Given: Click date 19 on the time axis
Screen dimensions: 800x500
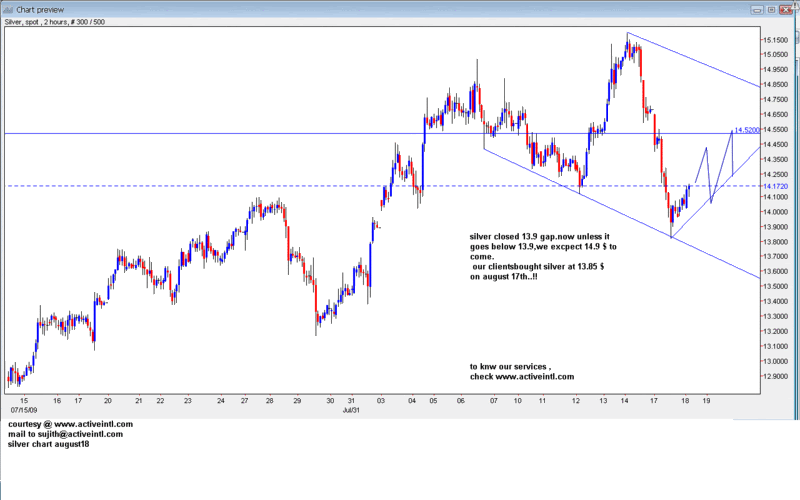Looking at the screenshot, I should 706,399.
